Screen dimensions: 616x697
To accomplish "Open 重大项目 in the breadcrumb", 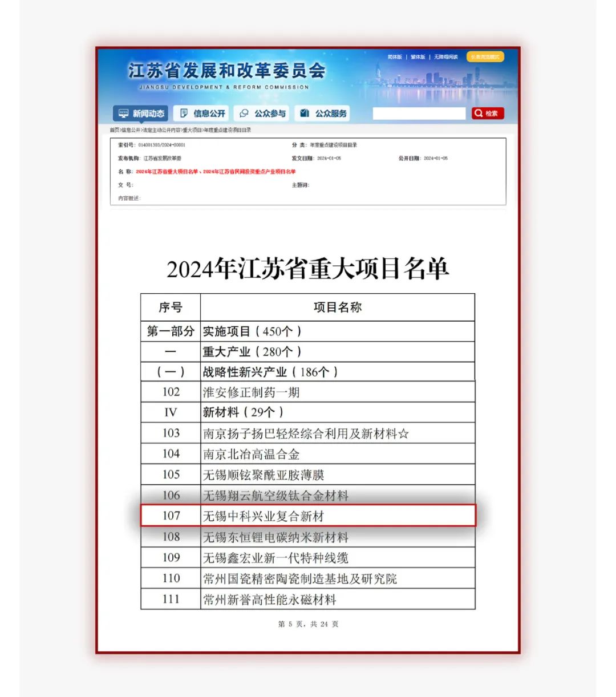I will (192, 130).
